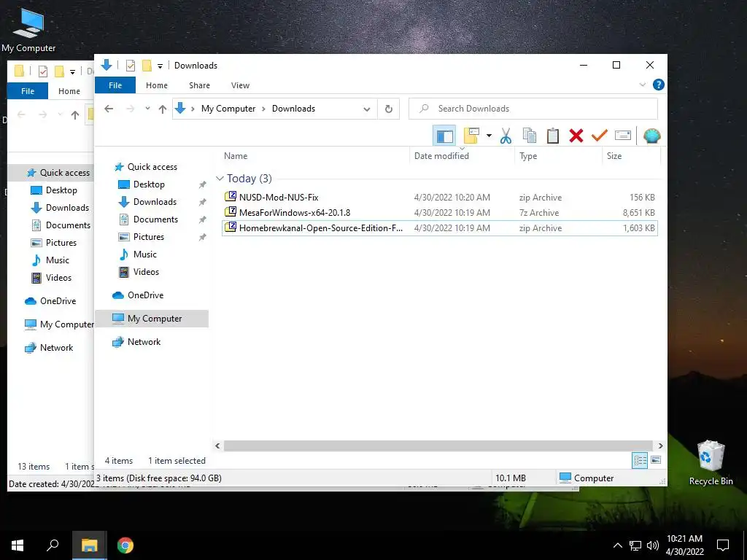The image size is (747, 560).
Task: Open the folder options dropdown arrow
Action: (489, 136)
